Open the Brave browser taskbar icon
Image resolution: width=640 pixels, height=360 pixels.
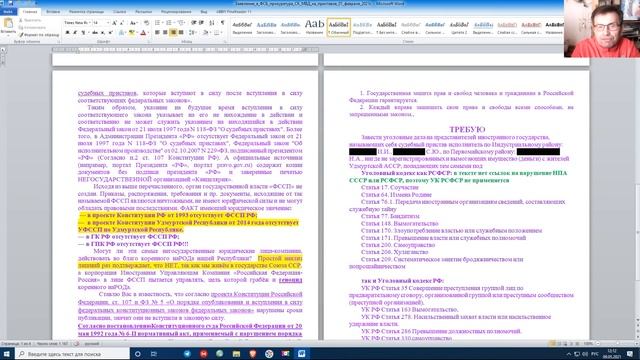pyautogui.click(x=252, y=353)
